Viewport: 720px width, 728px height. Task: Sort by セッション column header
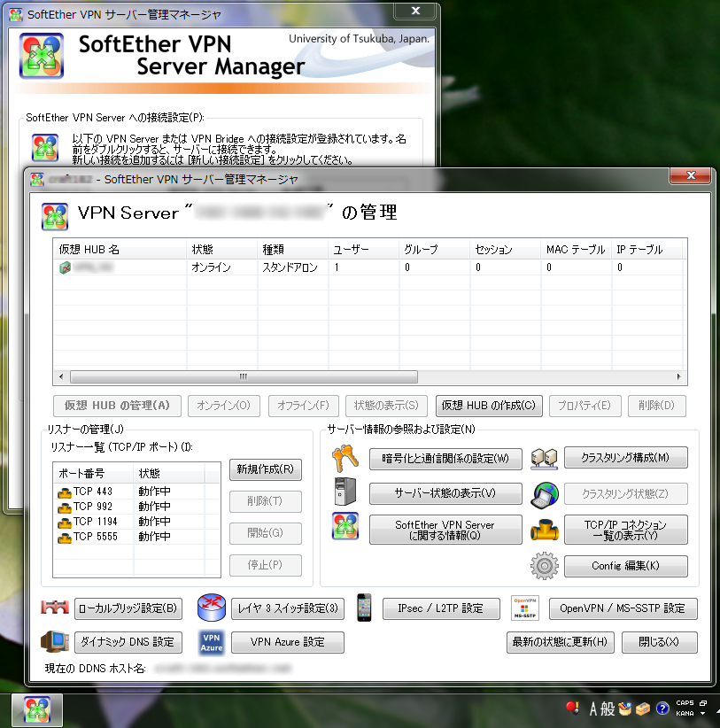505,250
